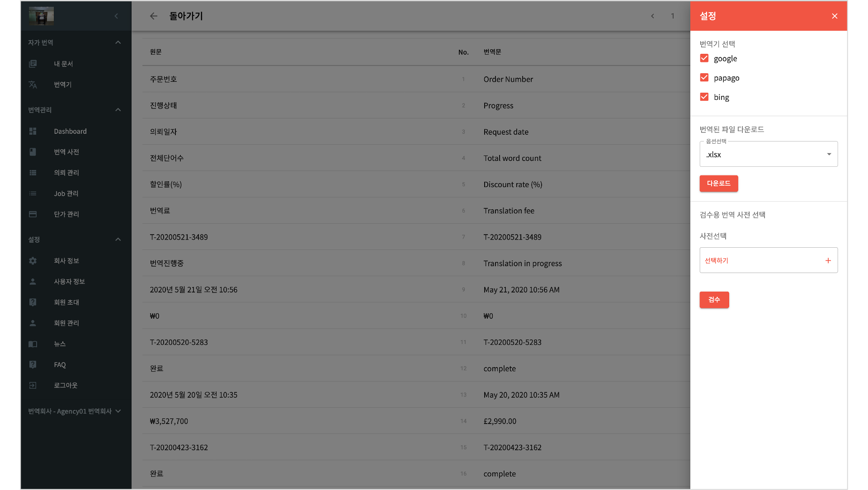Click the 내 문서 documents icon
Viewport: 868px width, 490px height.
pos(33,64)
